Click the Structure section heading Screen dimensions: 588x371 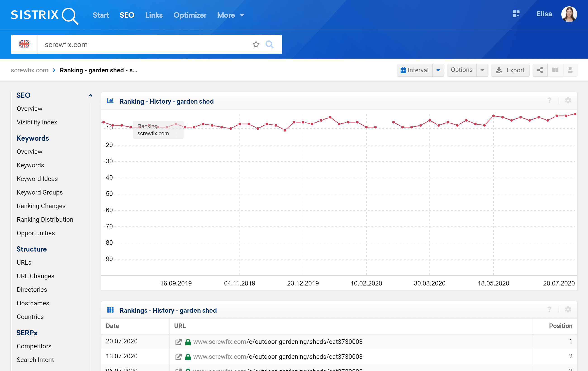31,249
